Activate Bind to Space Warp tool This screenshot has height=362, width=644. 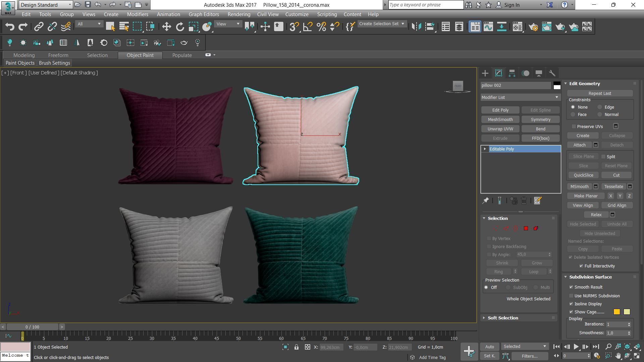click(66, 27)
